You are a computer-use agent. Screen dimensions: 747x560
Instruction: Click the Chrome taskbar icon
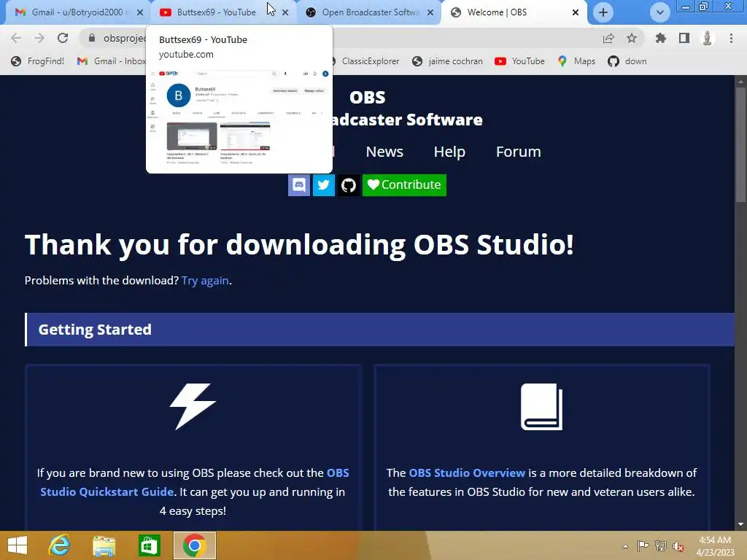pyautogui.click(x=194, y=545)
